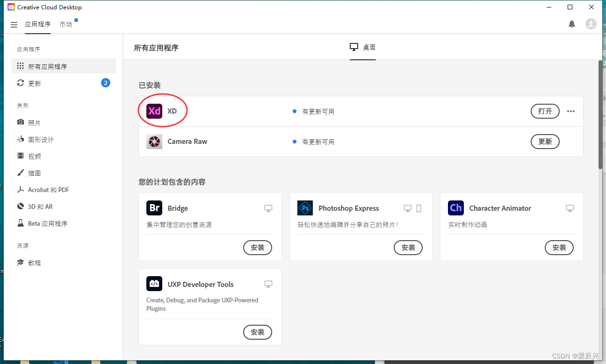Click the Character Animator app icon
The height and width of the screenshot is (364, 606).
click(x=456, y=208)
